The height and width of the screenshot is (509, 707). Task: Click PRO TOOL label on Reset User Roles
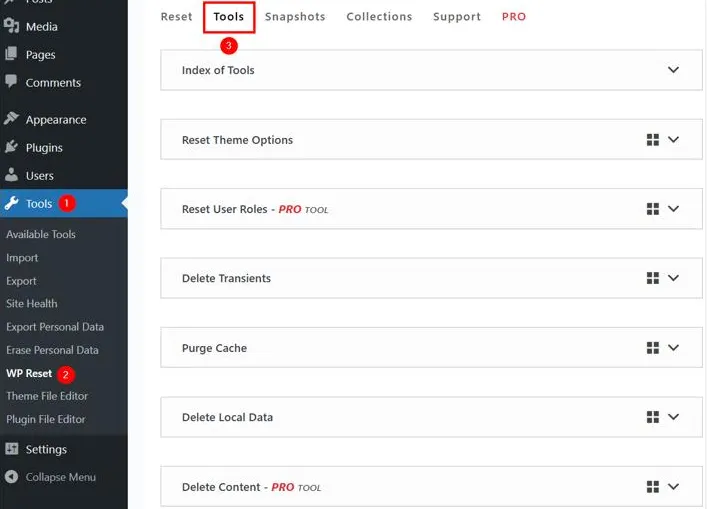(x=303, y=210)
